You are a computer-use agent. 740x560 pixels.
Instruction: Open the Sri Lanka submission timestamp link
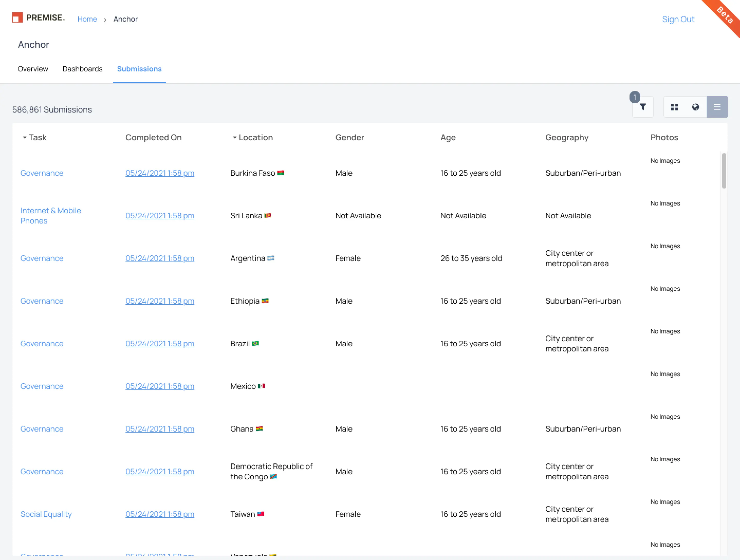[x=160, y=216]
